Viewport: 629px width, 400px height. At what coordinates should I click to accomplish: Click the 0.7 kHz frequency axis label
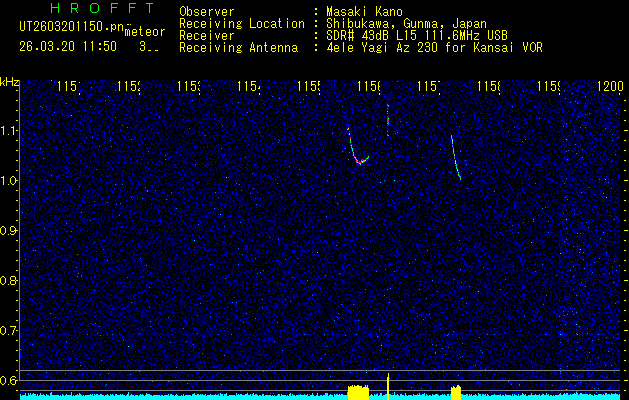tap(9, 330)
